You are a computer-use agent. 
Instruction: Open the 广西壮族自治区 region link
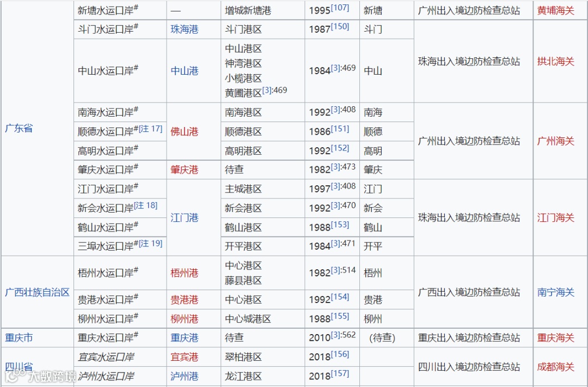click(36, 292)
